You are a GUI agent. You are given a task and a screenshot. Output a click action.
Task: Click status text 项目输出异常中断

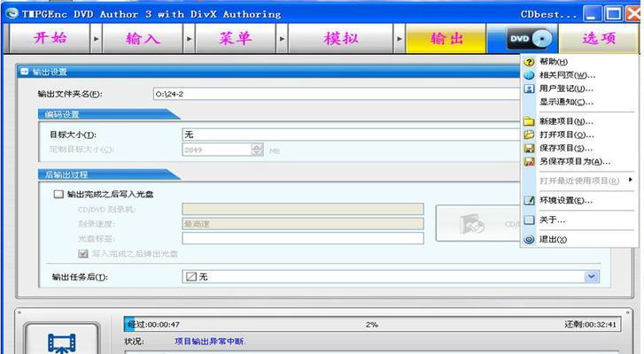point(209,342)
